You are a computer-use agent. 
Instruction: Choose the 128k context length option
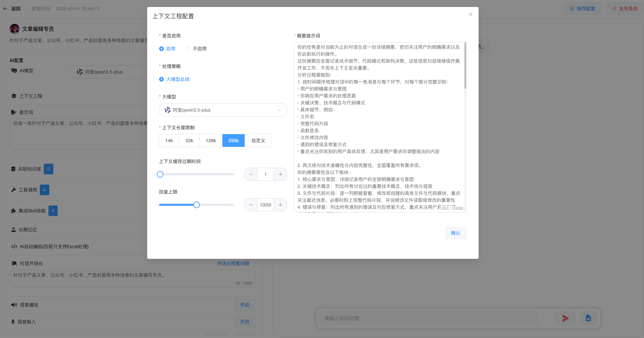tap(210, 141)
